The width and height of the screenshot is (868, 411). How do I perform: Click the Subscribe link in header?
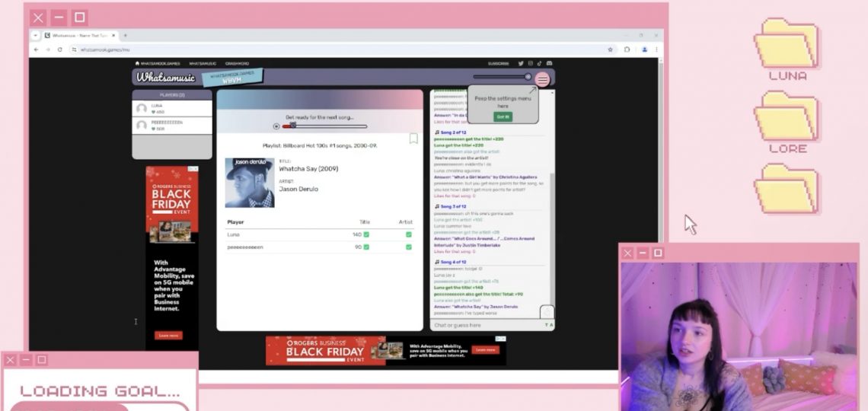point(499,63)
